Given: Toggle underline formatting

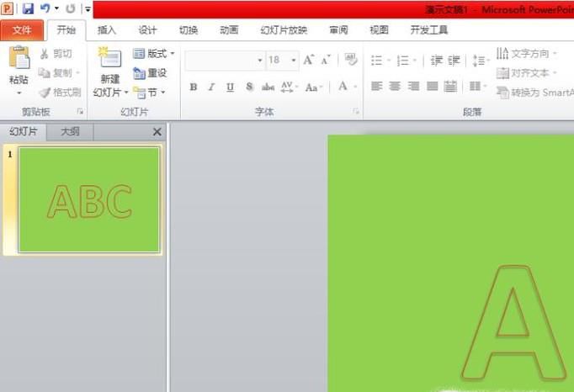Looking at the screenshot, I should (230, 87).
